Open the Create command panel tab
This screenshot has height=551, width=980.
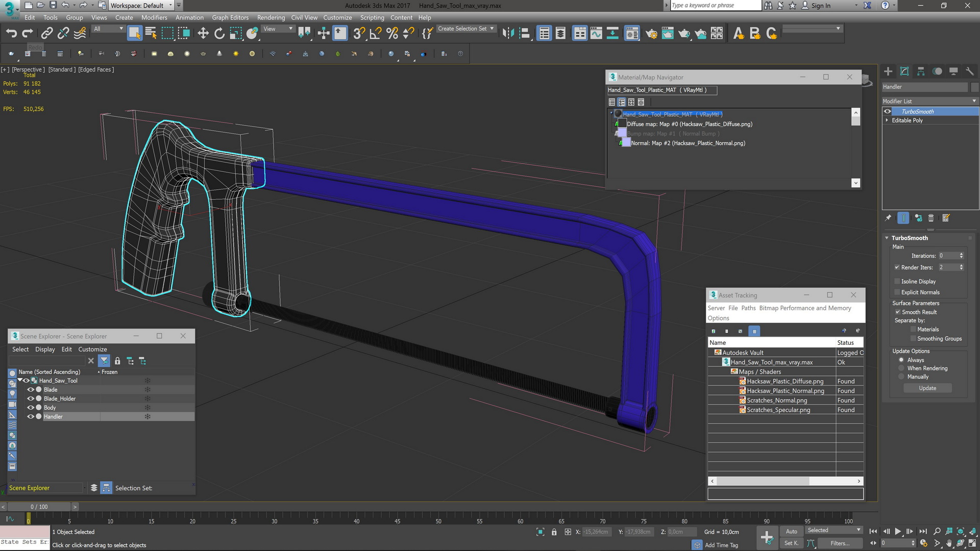point(888,71)
